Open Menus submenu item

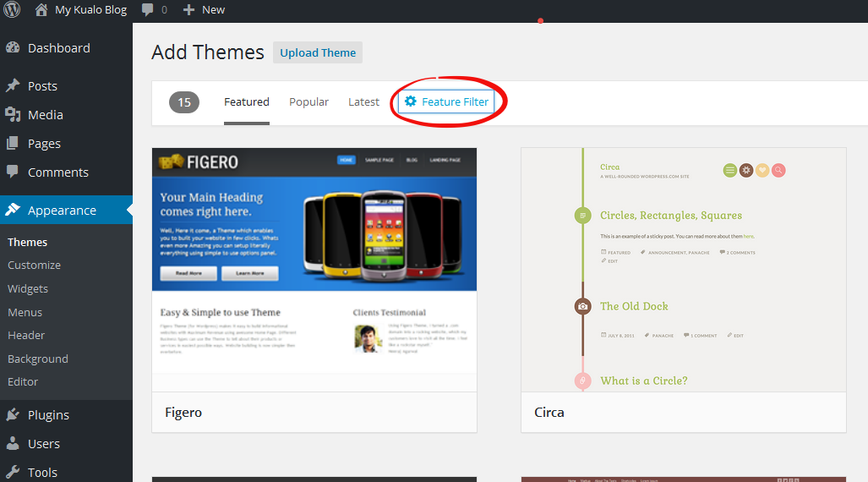tap(25, 313)
